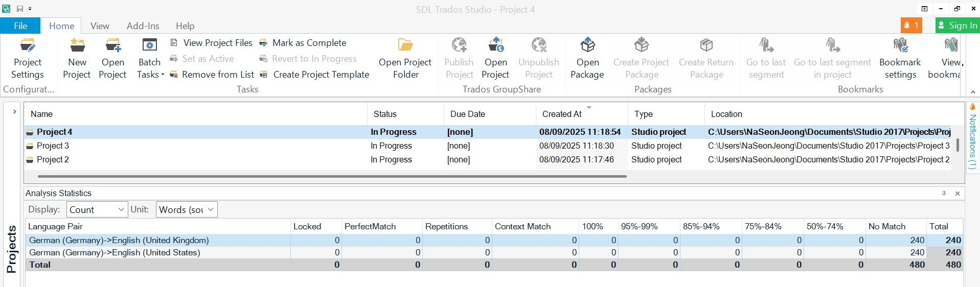Collapse the ribbon with the chevron
Screen dimensions: 980x287
click(x=973, y=92)
